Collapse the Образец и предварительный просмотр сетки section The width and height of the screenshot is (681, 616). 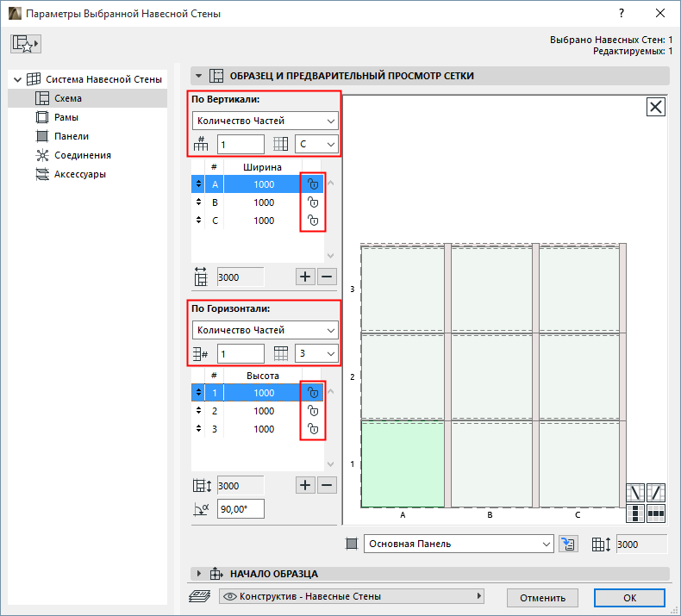(198, 76)
